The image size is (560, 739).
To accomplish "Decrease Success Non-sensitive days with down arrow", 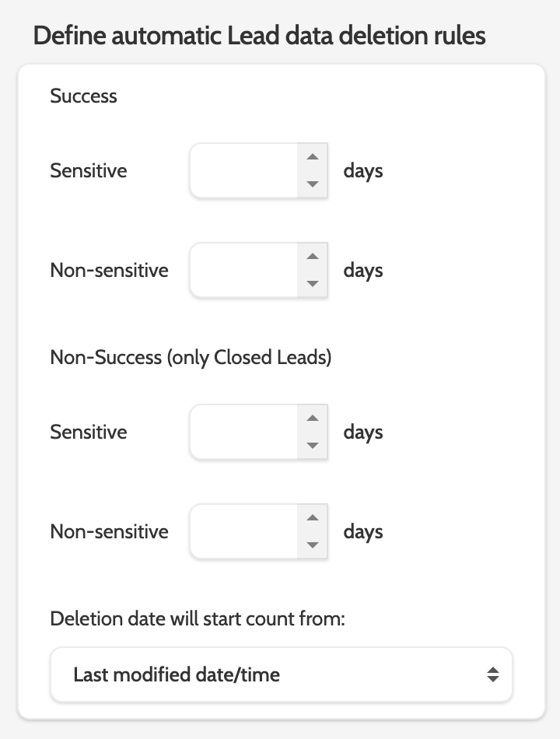I will (x=313, y=284).
